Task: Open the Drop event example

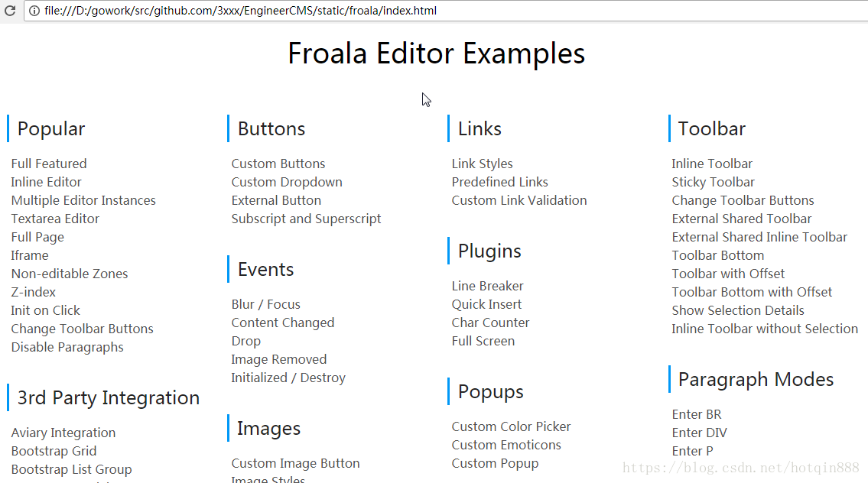Action: 245,341
